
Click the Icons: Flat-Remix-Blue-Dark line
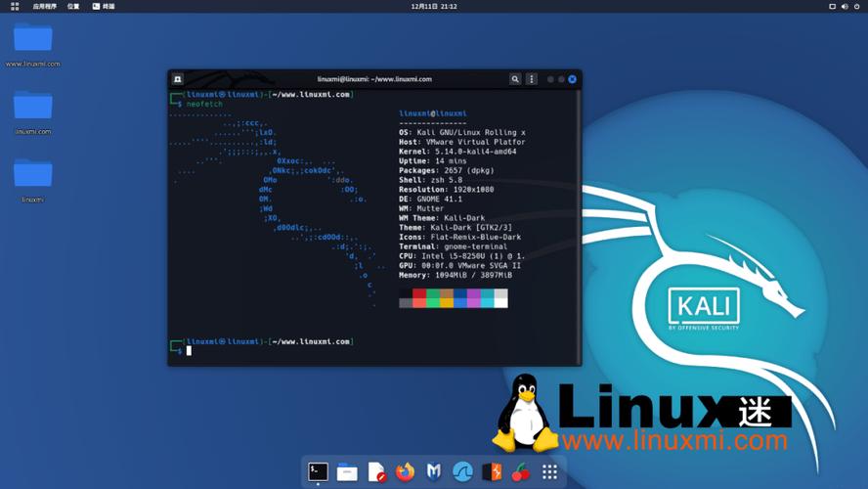click(460, 237)
